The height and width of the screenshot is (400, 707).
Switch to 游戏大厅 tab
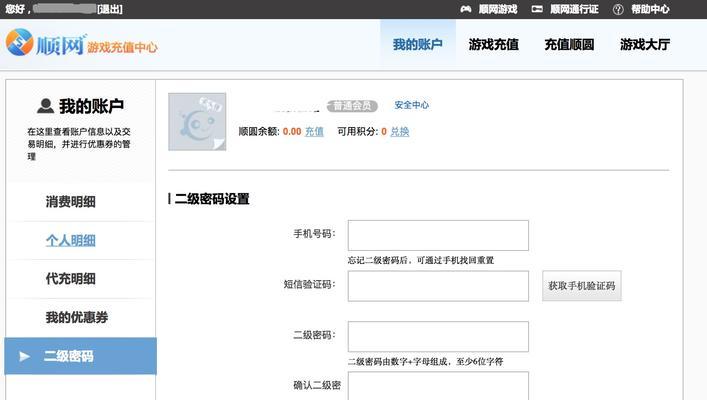(645, 44)
